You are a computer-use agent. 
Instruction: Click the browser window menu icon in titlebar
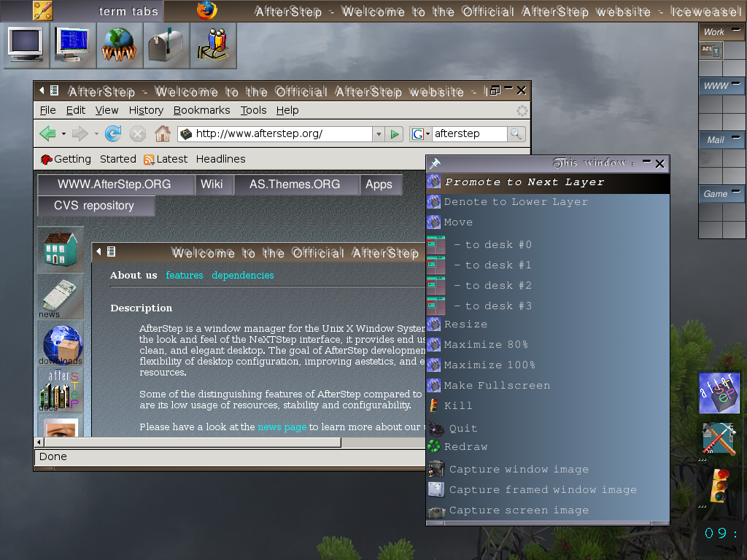point(54,90)
